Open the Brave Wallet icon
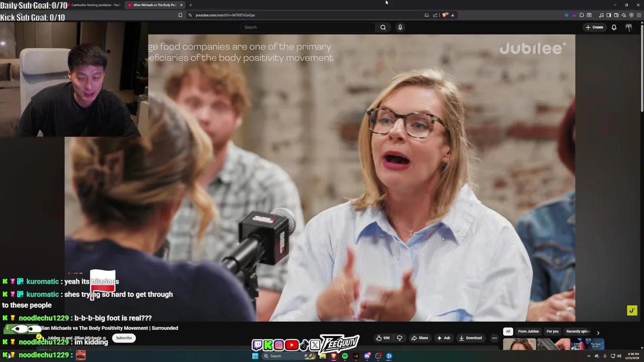This screenshot has height=362, width=644. tap(616, 15)
